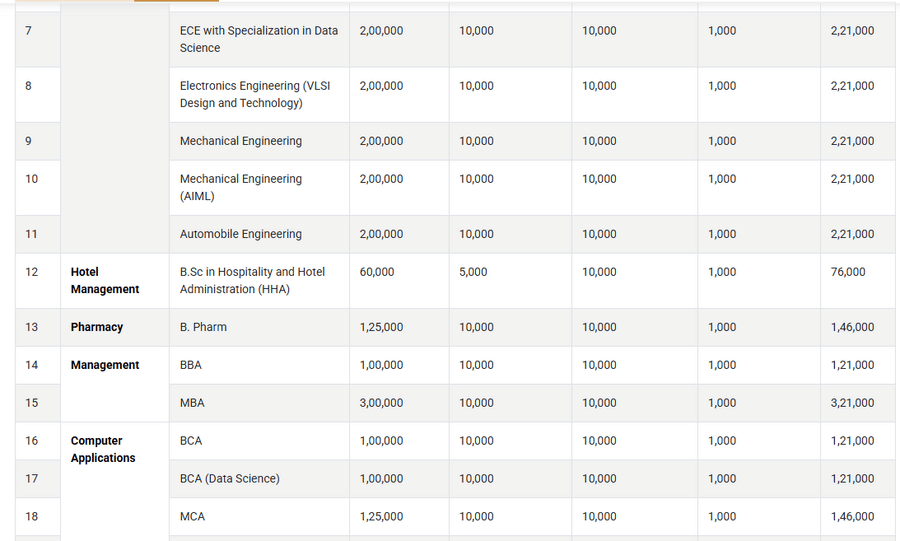Image resolution: width=900 pixels, height=541 pixels.
Task: Click the 'MBA' course cell
Action: 259,403
